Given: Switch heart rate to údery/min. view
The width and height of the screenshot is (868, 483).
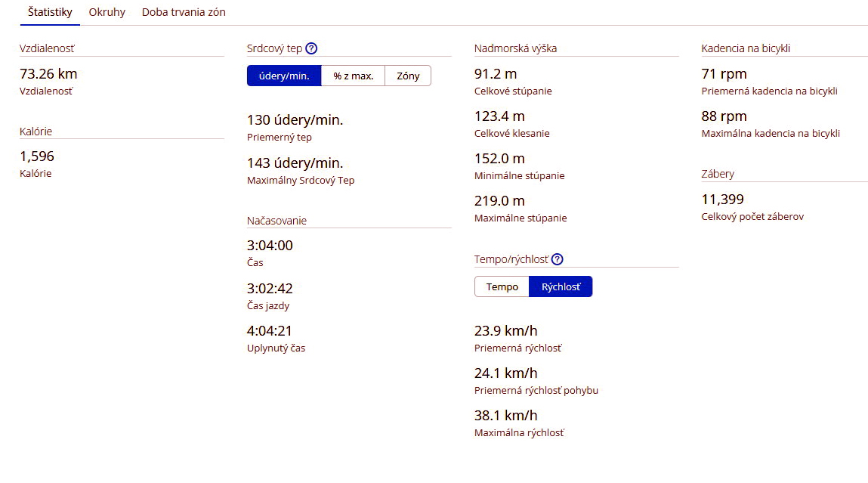Looking at the screenshot, I should (x=284, y=76).
